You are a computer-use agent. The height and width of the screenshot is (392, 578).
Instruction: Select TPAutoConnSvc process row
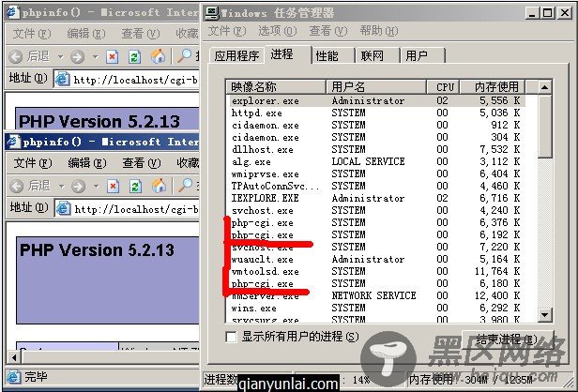(x=376, y=186)
